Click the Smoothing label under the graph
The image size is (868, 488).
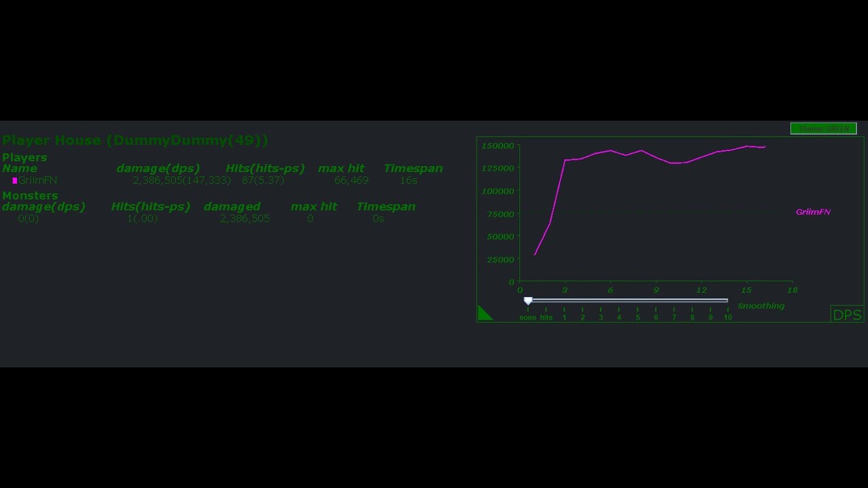761,306
